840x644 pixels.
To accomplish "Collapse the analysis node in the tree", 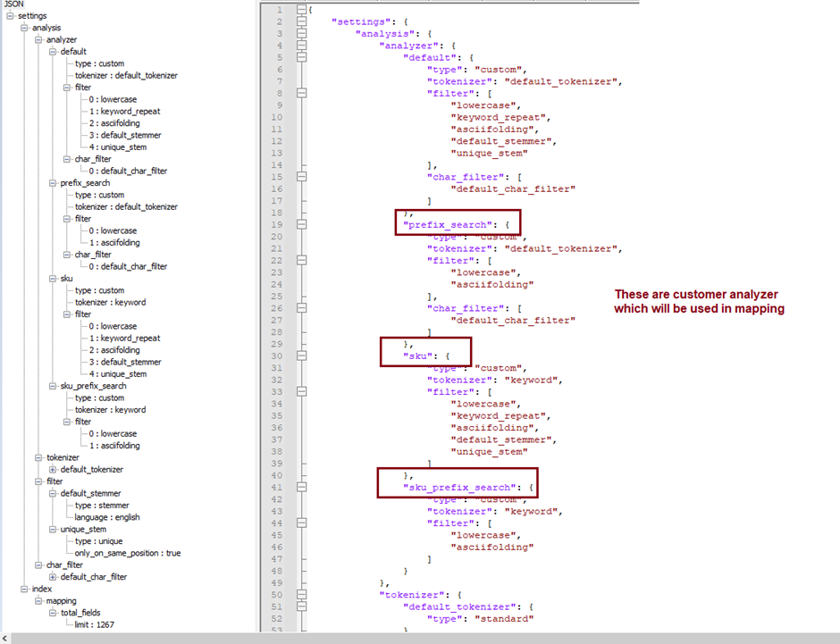I will (x=25, y=28).
